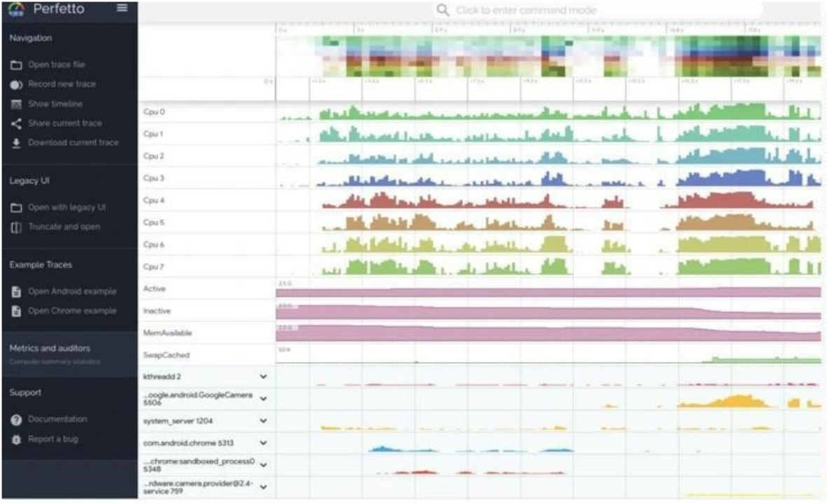
Task: Click the Download current trace icon
Action: [17, 143]
